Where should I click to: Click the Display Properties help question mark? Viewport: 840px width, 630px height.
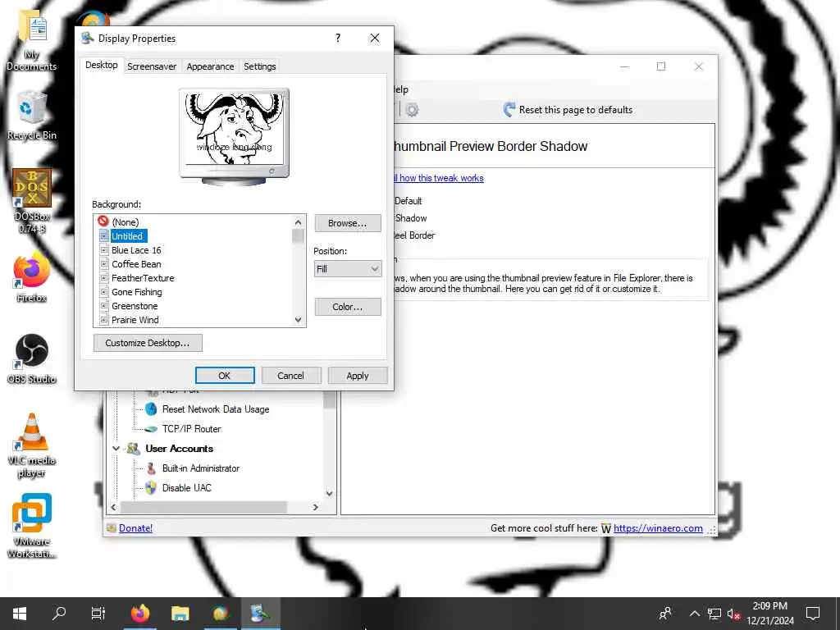[337, 38]
